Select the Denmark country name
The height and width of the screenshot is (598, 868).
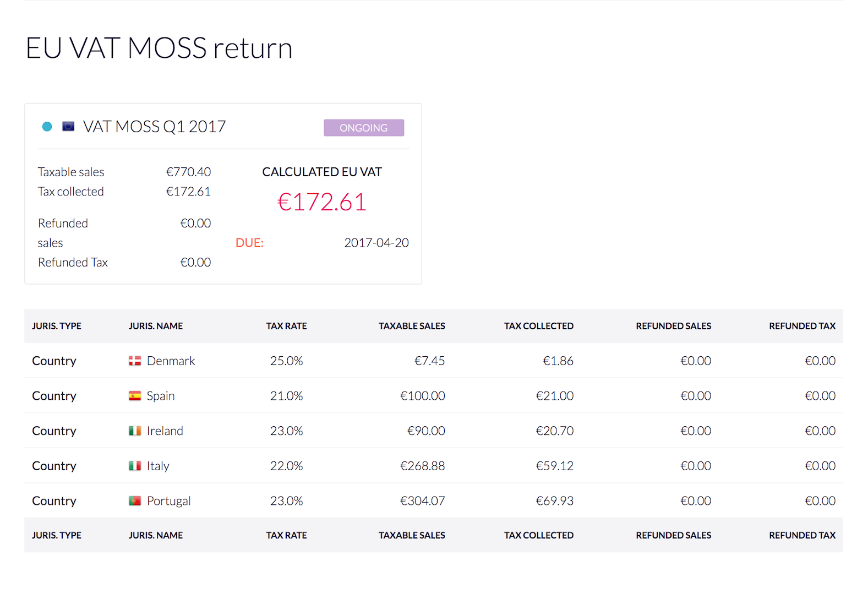171,361
